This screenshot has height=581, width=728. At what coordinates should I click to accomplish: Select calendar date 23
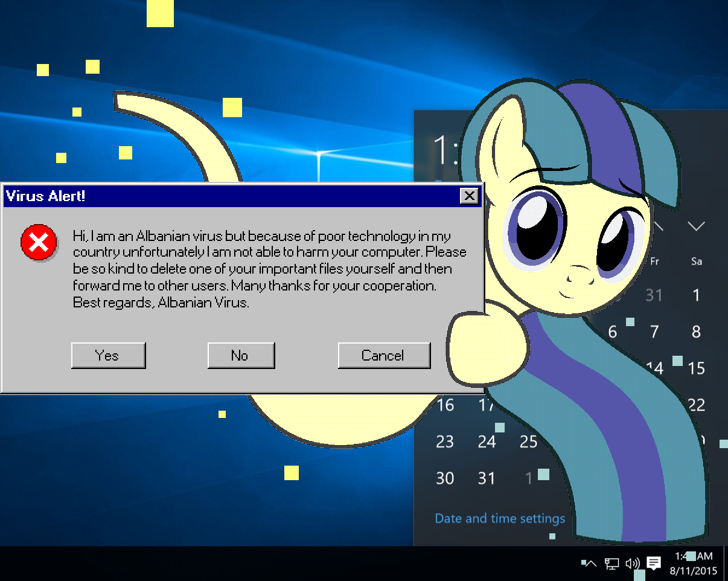click(x=445, y=441)
